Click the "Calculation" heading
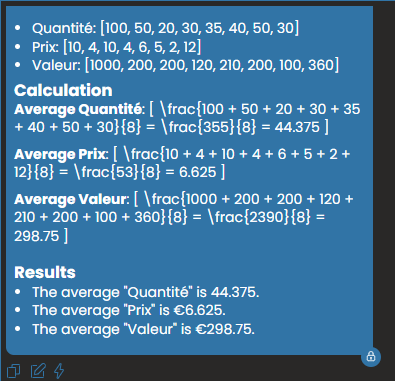This screenshot has width=395, height=381. coord(63,90)
